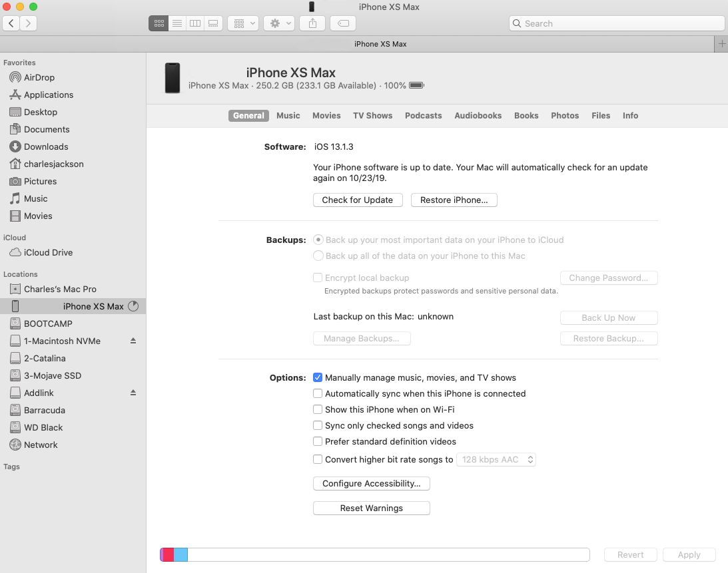Select Charles's Mac Pro location
Screen dimensions: 728x573
pyautogui.click(x=73, y=289)
